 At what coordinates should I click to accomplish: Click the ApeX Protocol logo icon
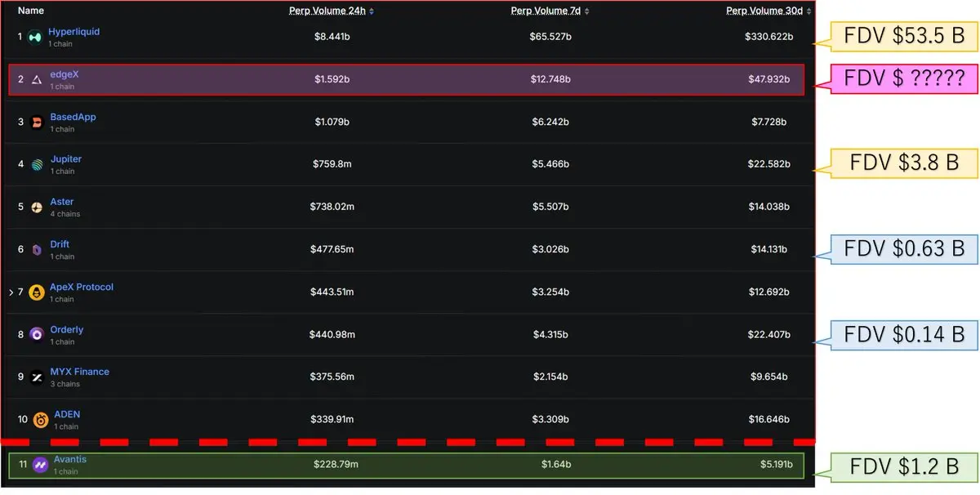pyautogui.click(x=36, y=292)
